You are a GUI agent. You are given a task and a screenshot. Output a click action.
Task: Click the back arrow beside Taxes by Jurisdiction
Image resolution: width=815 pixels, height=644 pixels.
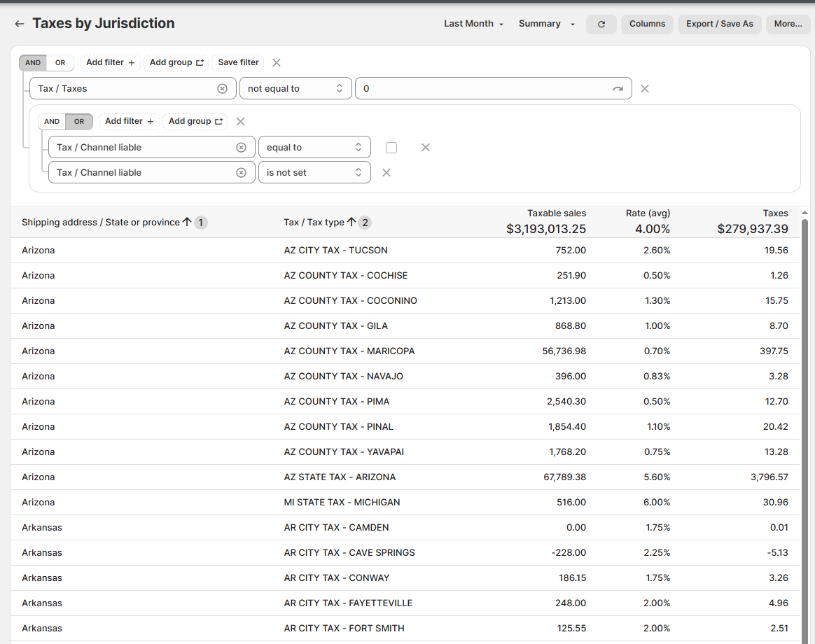click(x=19, y=24)
